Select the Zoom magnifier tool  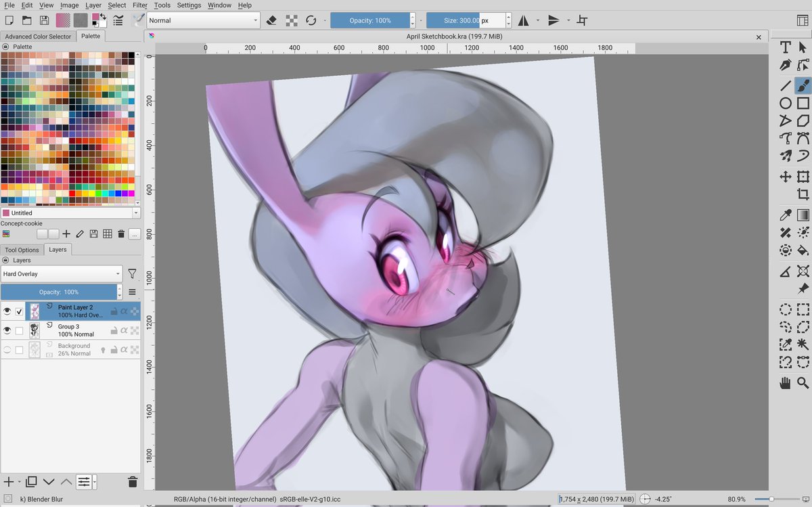click(x=803, y=383)
